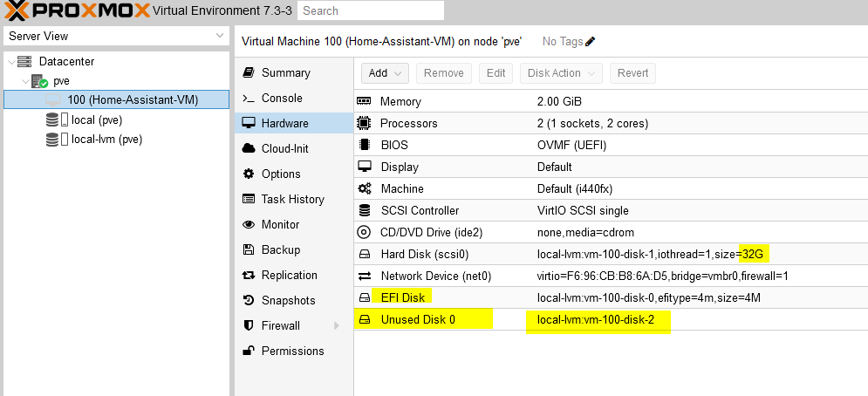Open the Snapshots tab
This screenshot has height=396, width=868.
294,300
